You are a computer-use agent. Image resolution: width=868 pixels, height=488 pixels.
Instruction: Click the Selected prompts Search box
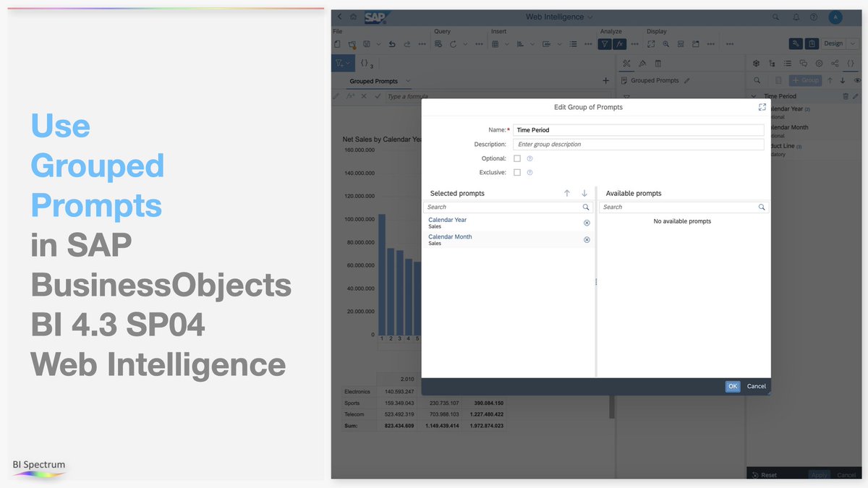(509, 207)
